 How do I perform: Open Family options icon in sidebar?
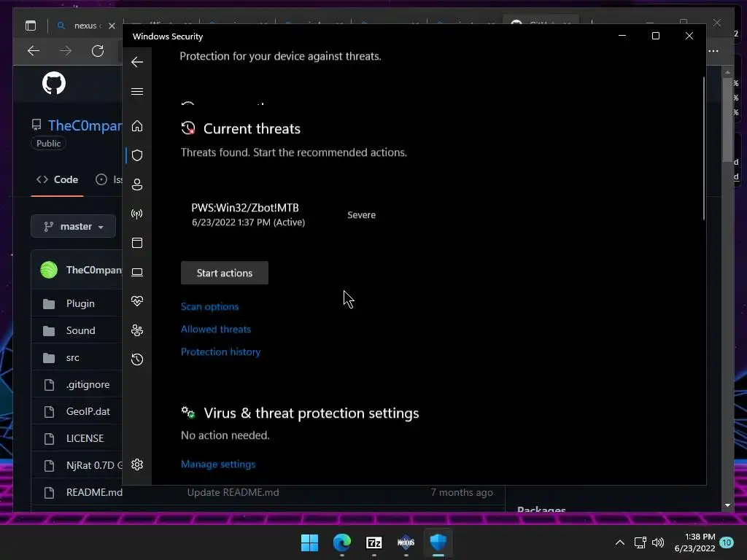point(137,330)
